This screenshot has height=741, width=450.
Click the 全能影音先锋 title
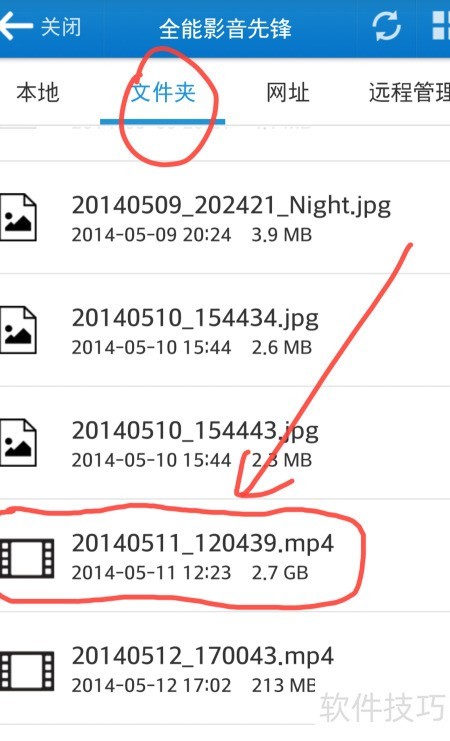click(x=225, y=28)
